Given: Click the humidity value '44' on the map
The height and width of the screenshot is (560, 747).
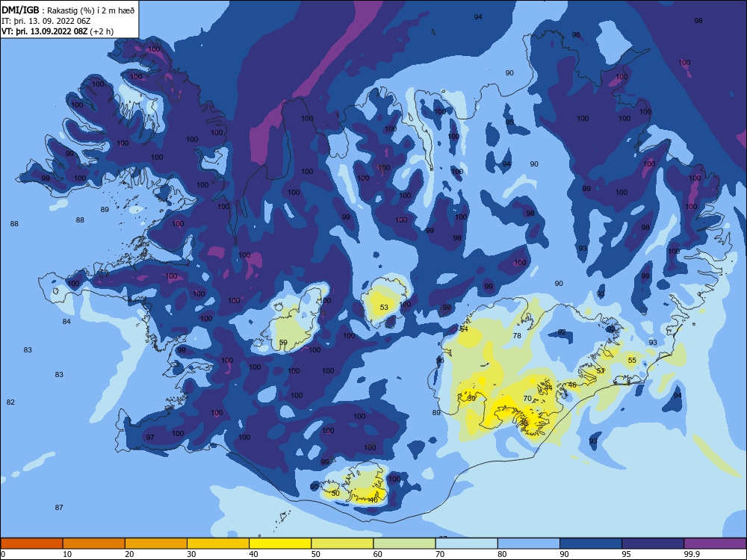Looking at the screenshot, I should click(548, 388).
